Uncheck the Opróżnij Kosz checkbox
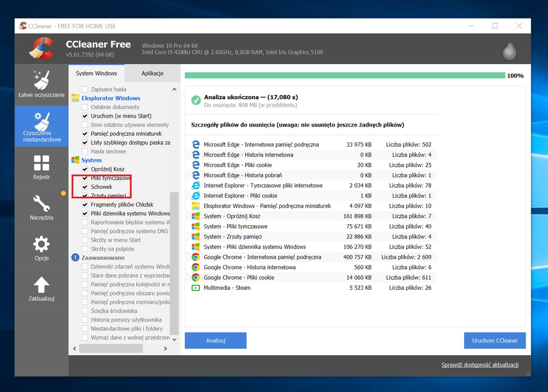 point(85,169)
